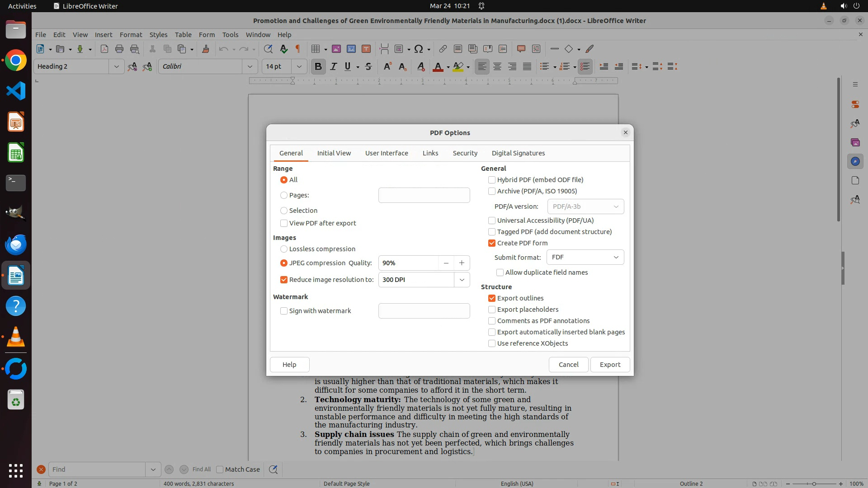This screenshot has height=488, width=868.
Task: Open the Navigator sidebar compass icon
Action: [x=855, y=161]
